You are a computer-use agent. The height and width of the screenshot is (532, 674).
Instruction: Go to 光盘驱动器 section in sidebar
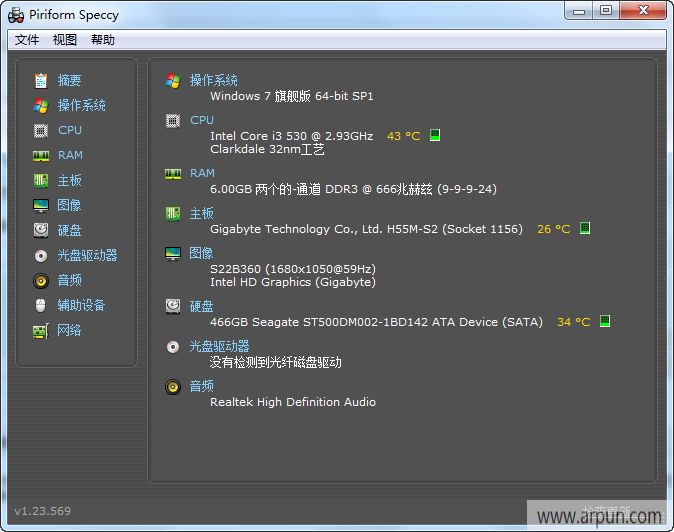coord(88,256)
